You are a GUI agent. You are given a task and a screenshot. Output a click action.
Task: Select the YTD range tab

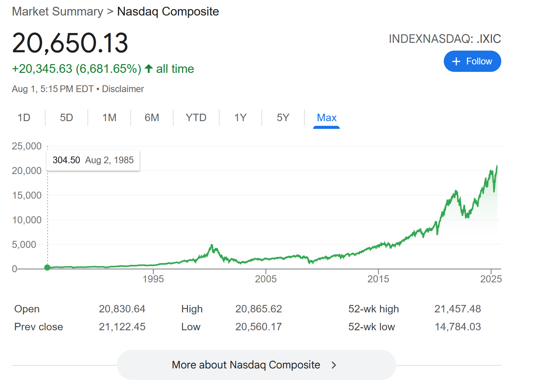(196, 118)
